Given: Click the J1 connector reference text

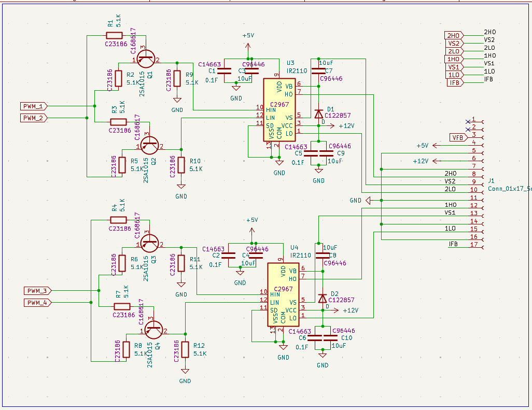Looking at the screenshot, I should point(491,181).
